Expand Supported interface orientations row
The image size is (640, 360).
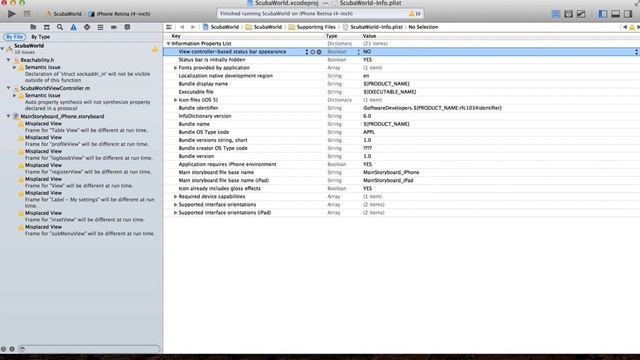point(176,204)
